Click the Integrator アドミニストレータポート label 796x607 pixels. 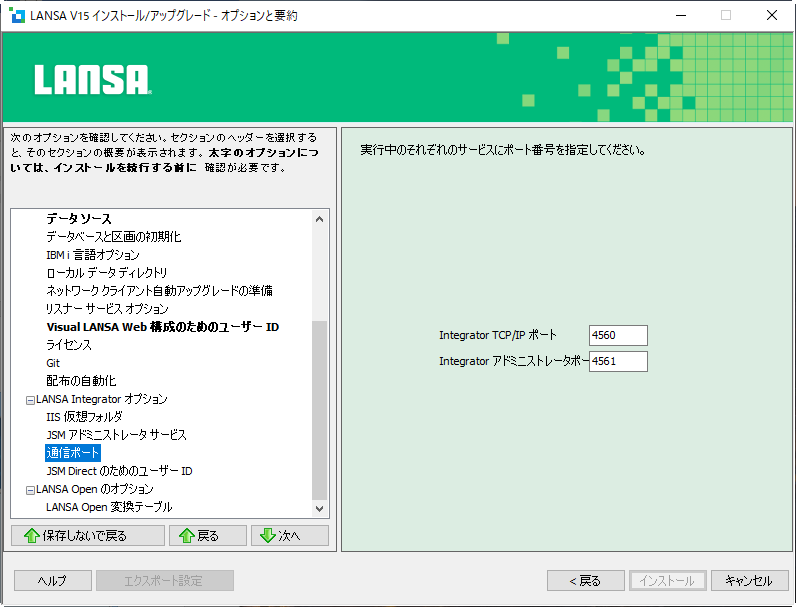click(x=513, y=361)
